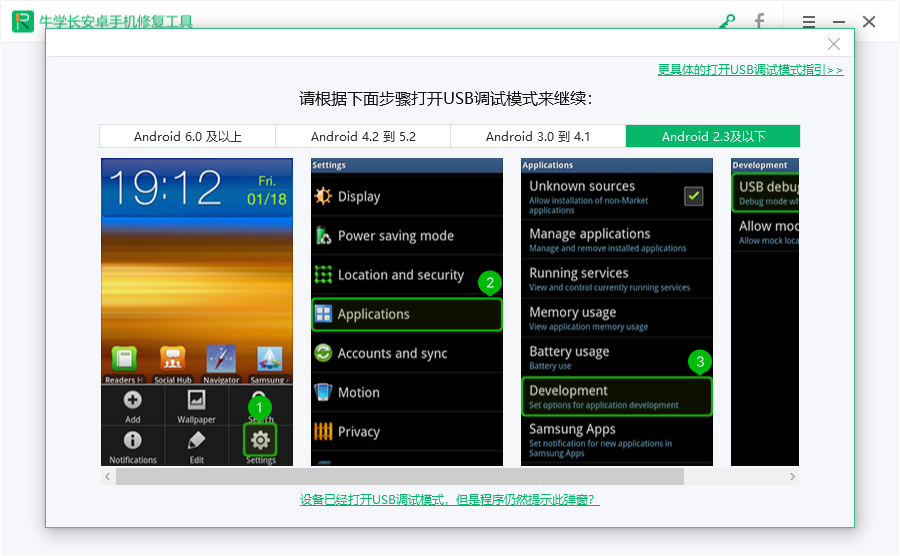900x556 pixels.
Task: Click the 'Samsung Apps' notification row
Action: 617,440
